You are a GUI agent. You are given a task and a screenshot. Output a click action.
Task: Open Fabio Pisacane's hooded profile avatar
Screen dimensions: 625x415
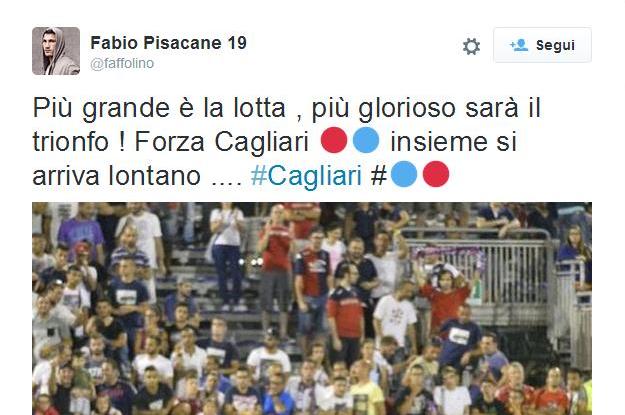tap(56, 51)
